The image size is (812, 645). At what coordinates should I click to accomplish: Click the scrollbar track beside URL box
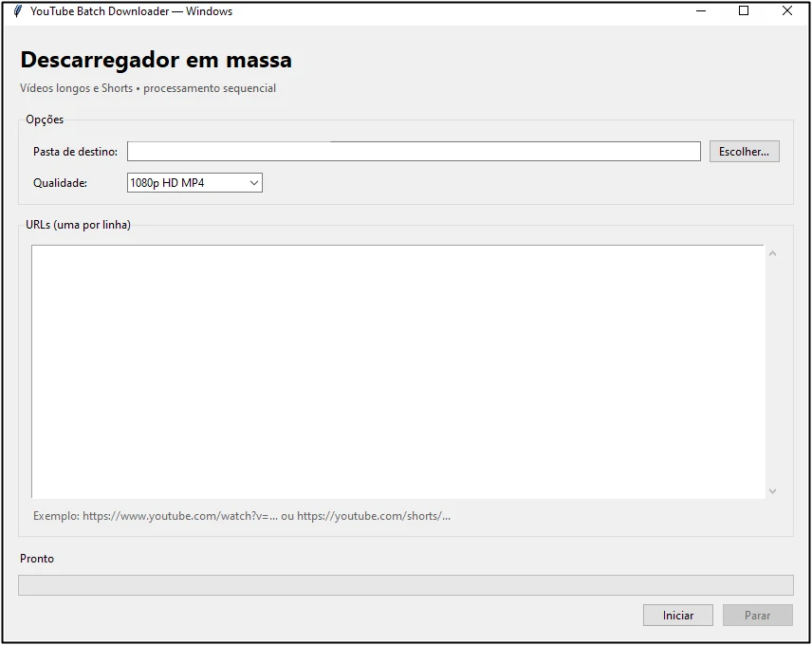[x=773, y=372]
